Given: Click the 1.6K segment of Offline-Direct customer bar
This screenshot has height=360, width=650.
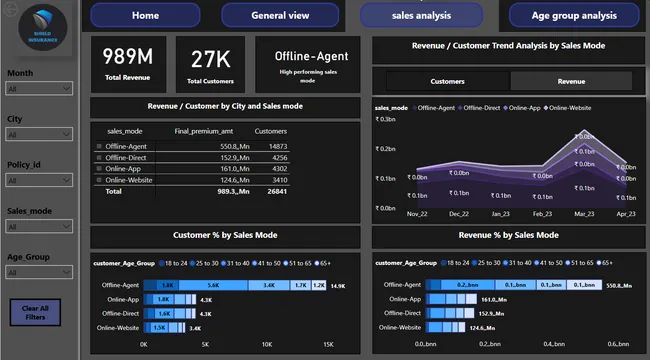Looking at the screenshot, I should [164, 314].
